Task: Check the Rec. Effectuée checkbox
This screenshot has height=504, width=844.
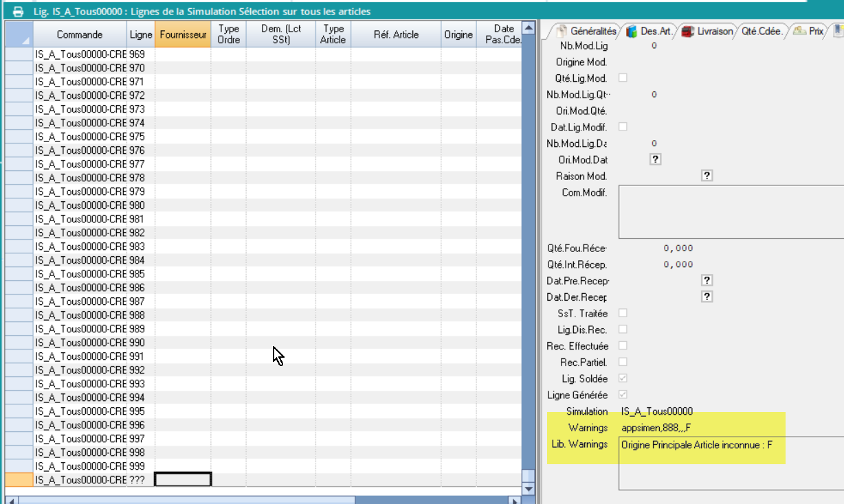Action: [x=623, y=345]
